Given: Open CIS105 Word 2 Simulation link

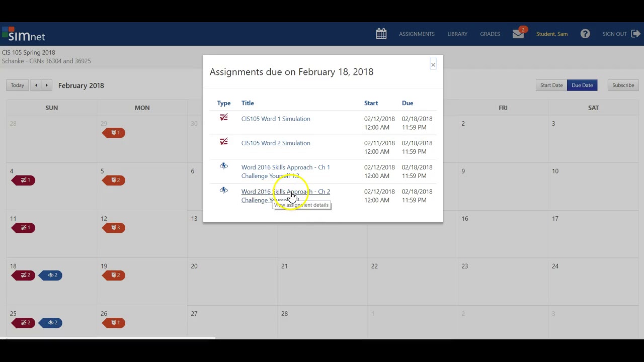Looking at the screenshot, I should tap(276, 143).
